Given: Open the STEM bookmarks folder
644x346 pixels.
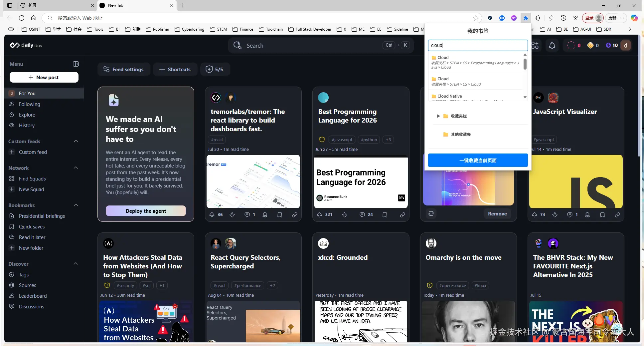Looking at the screenshot, I should click(x=219, y=29).
